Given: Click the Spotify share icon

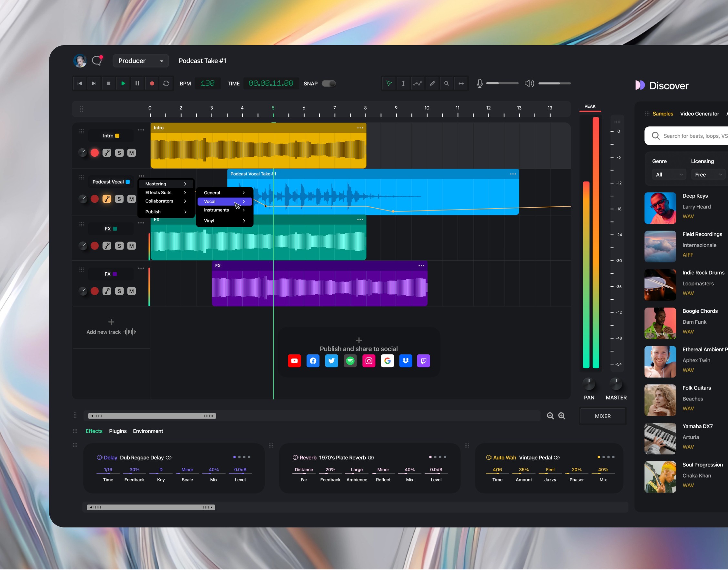Looking at the screenshot, I should click(350, 361).
